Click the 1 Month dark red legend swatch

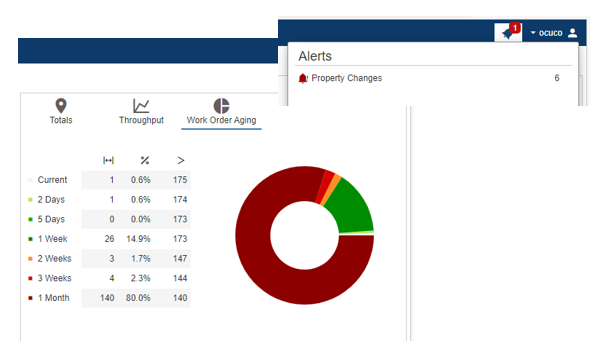pos(30,298)
